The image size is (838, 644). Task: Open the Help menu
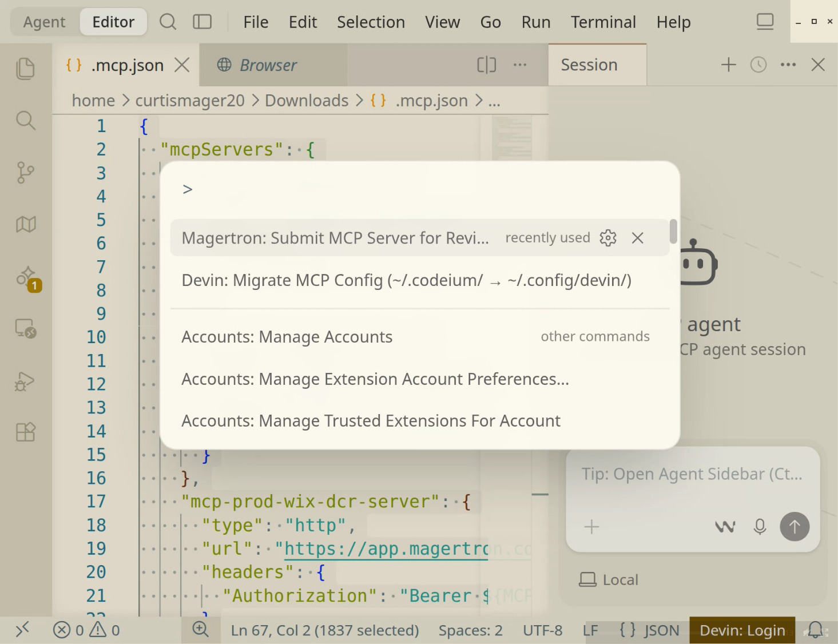(673, 22)
